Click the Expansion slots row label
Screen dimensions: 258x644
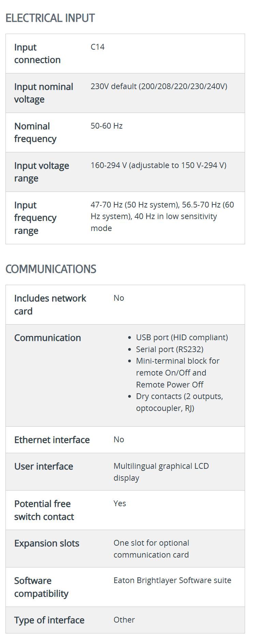coord(46,543)
